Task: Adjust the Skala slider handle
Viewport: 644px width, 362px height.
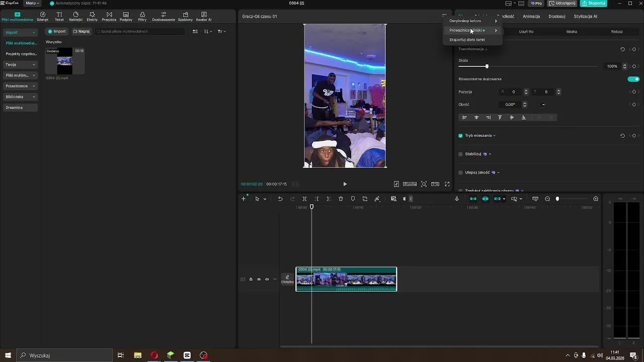Action: (487, 66)
